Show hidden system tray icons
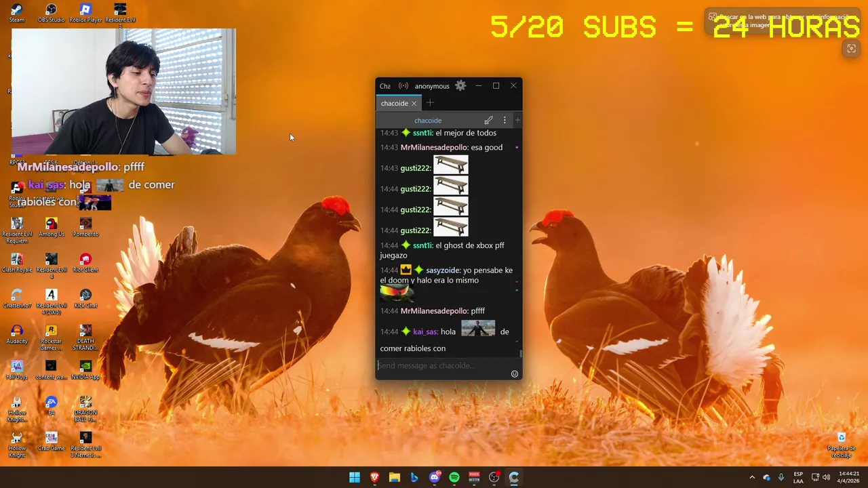 pos(751,477)
